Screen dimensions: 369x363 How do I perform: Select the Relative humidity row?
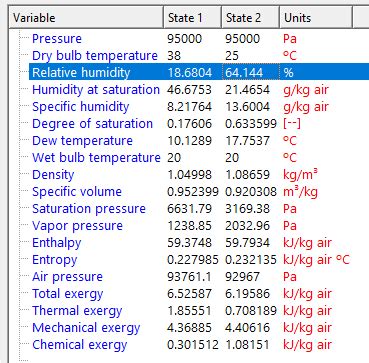[199, 72]
